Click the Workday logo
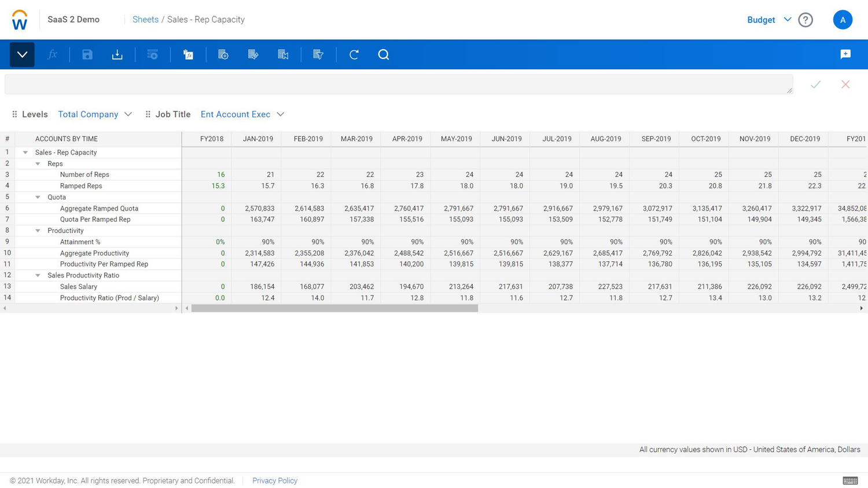 pyautogui.click(x=19, y=19)
